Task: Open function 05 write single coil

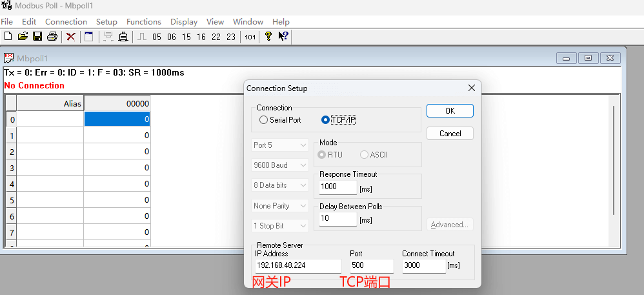Action: click(157, 37)
